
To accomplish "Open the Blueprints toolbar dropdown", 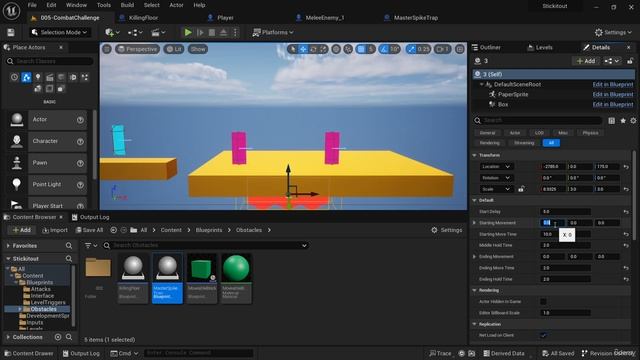I will pyautogui.click(x=135, y=32).
